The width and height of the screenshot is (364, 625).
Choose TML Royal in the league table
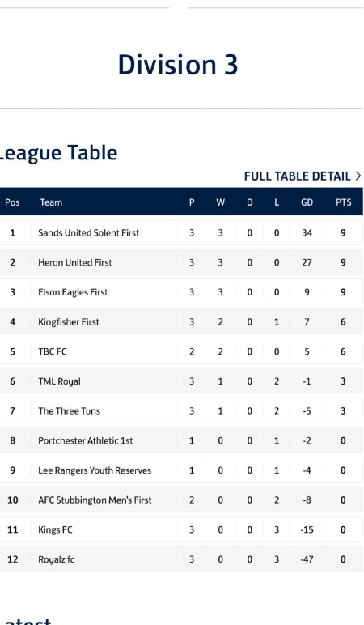pyautogui.click(x=59, y=381)
